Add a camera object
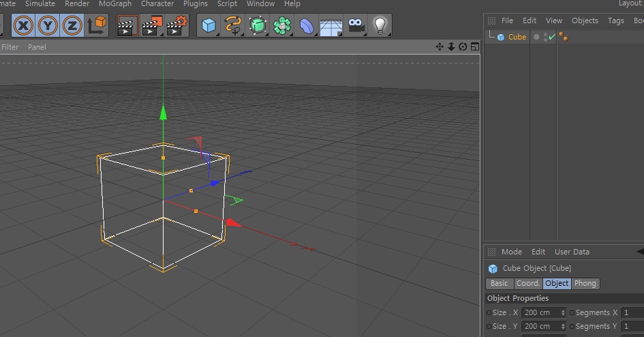 [x=356, y=25]
